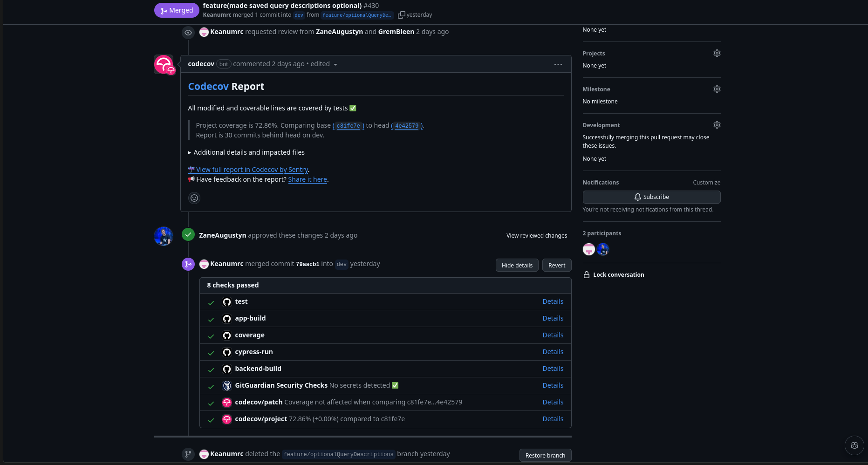This screenshot has height=465, width=868.
Task: Click the Merged status badge
Action: [177, 10]
